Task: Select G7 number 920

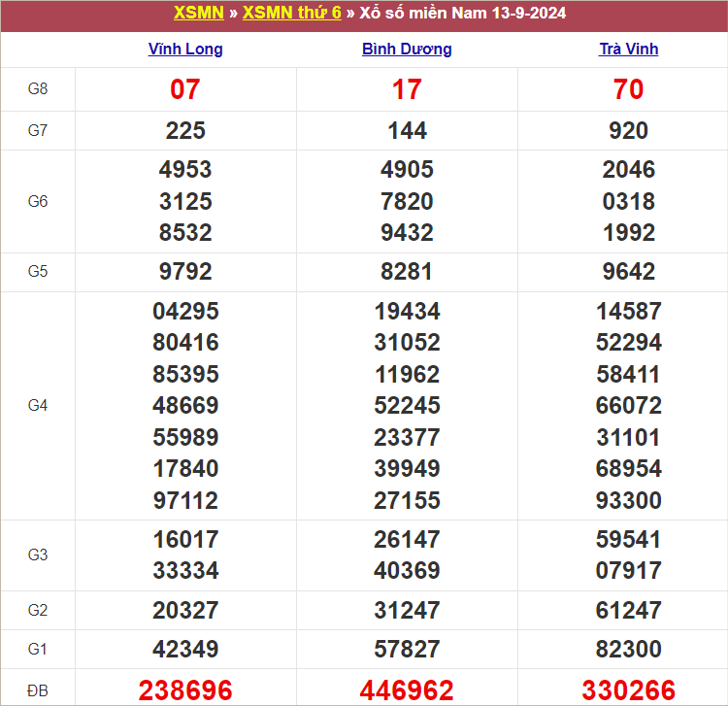Action: (628, 130)
